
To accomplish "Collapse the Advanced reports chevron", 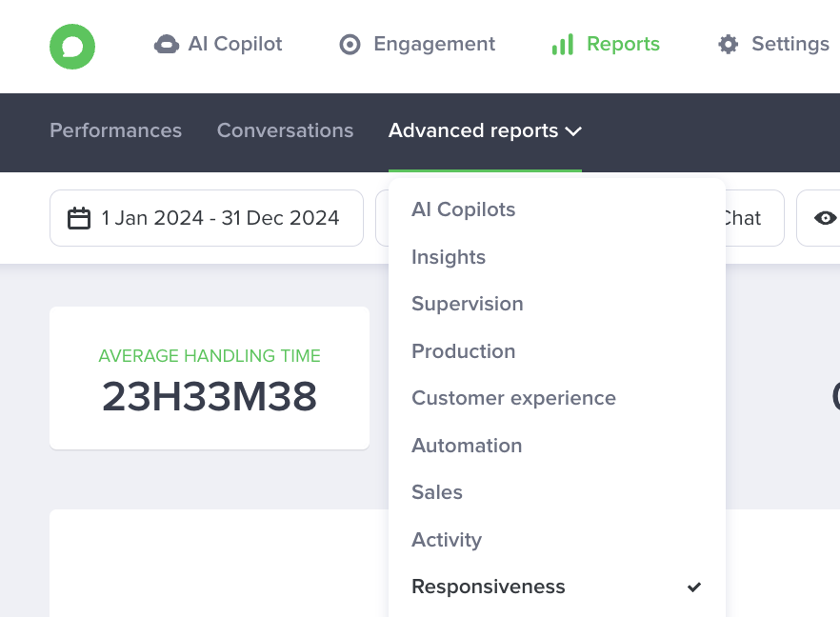I will 573,131.
